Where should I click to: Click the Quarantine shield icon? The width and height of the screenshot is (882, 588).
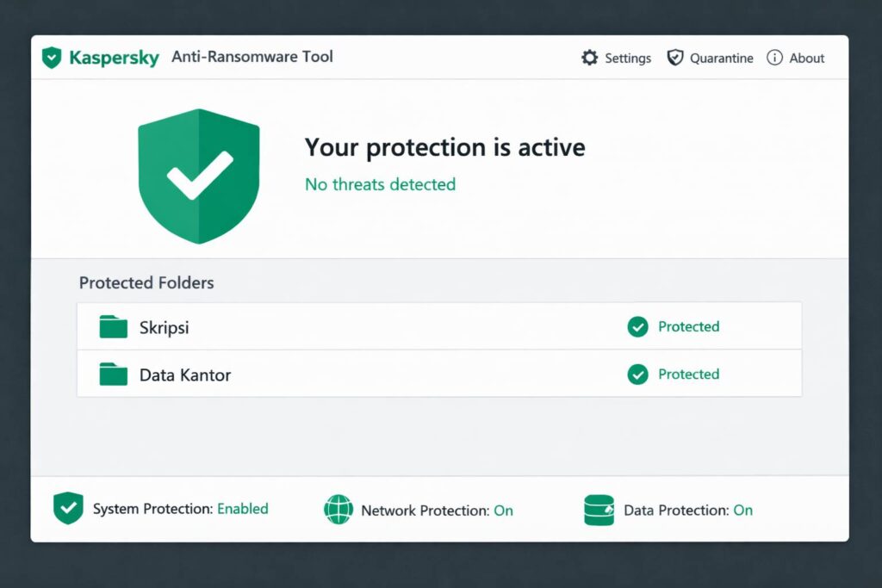675,58
